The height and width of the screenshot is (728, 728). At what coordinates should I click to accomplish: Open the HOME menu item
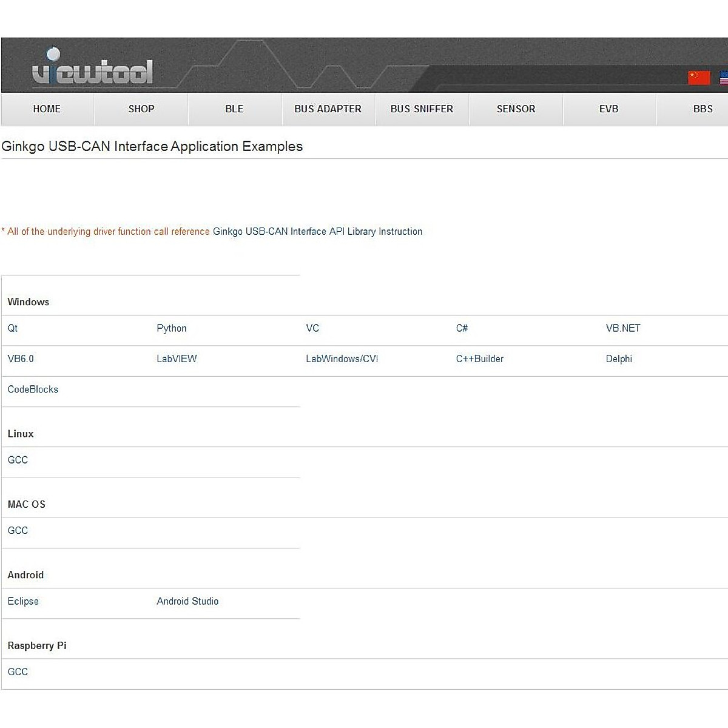pos(47,109)
